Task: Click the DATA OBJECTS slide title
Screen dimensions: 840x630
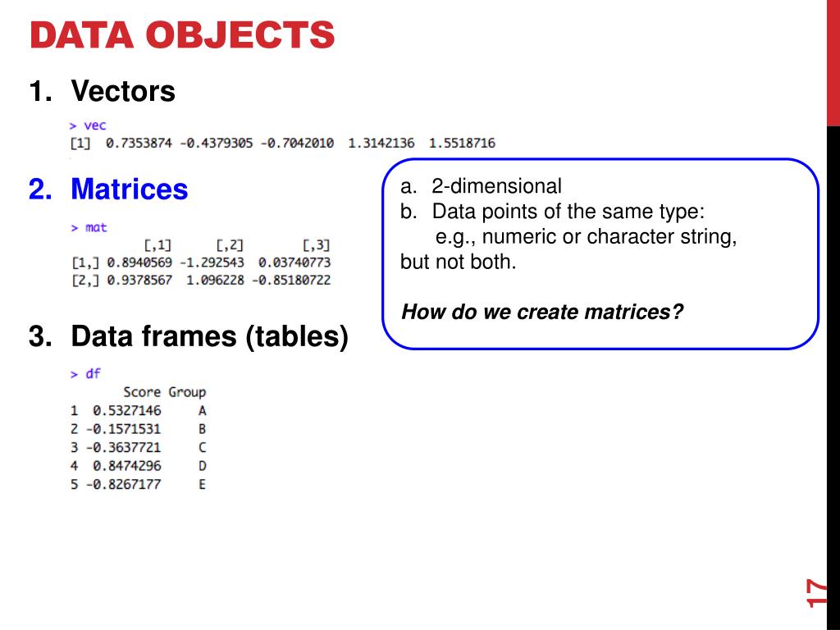Action: click(x=182, y=34)
